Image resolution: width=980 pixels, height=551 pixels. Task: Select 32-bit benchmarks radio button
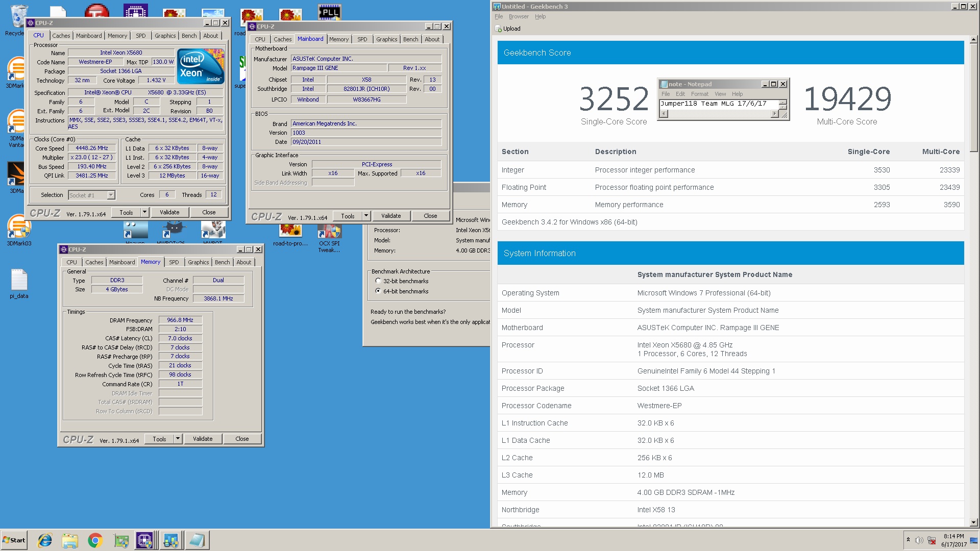pyautogui.click(x=378, y=281)
